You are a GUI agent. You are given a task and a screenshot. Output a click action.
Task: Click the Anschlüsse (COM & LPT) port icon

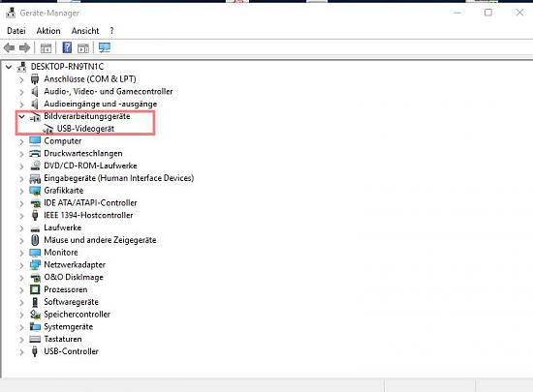click(x=35, y=79)
